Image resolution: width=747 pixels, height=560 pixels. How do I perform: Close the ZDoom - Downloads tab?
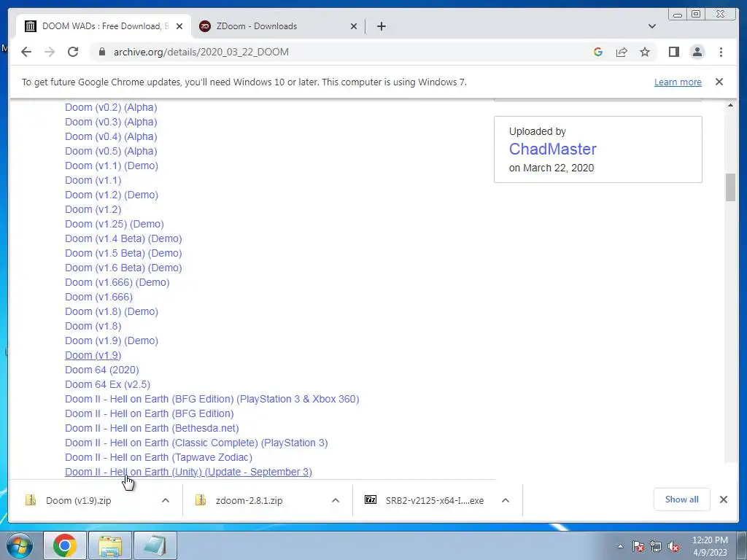tap(354, 26)
